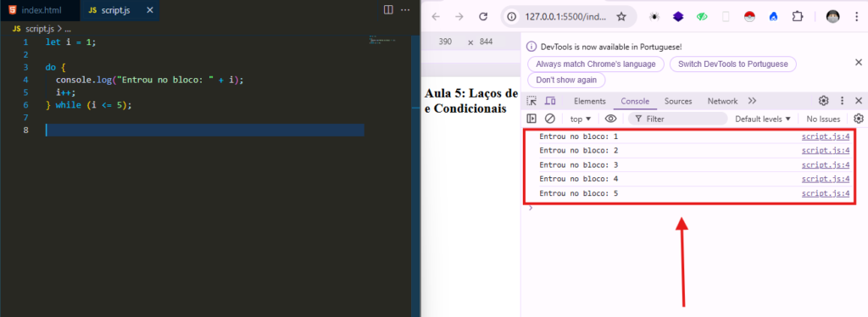The image size is (868, 317).
Task: Open the Extensions puzzle piece menu
Action: 797,17
